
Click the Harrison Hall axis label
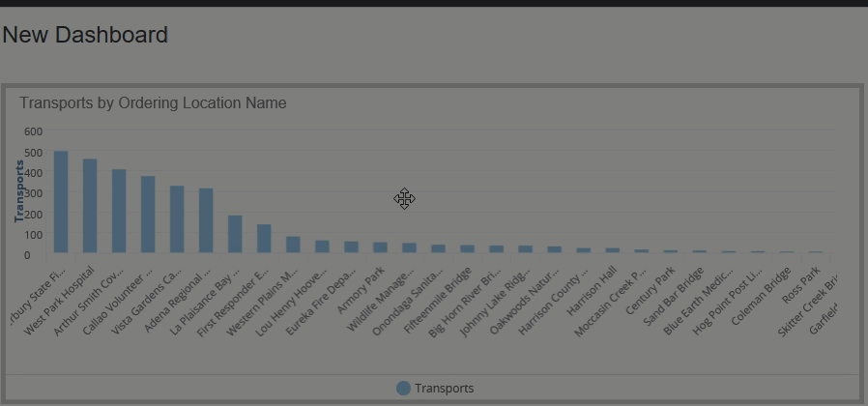[593, 285]
